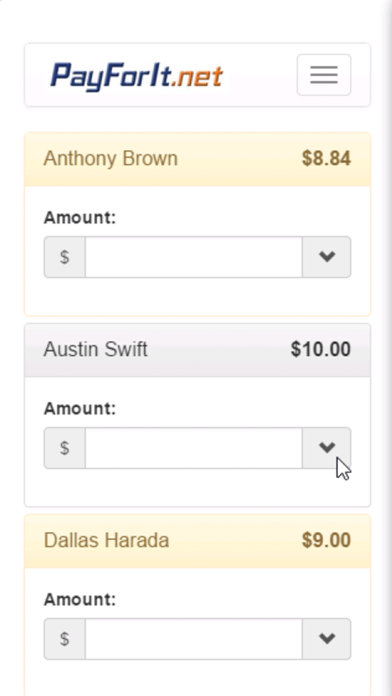The height and width of the screenshot is (696, 392).
Task: Click the dollar sign beside Anthony Brown's amount
Action: tap(64, 257)
